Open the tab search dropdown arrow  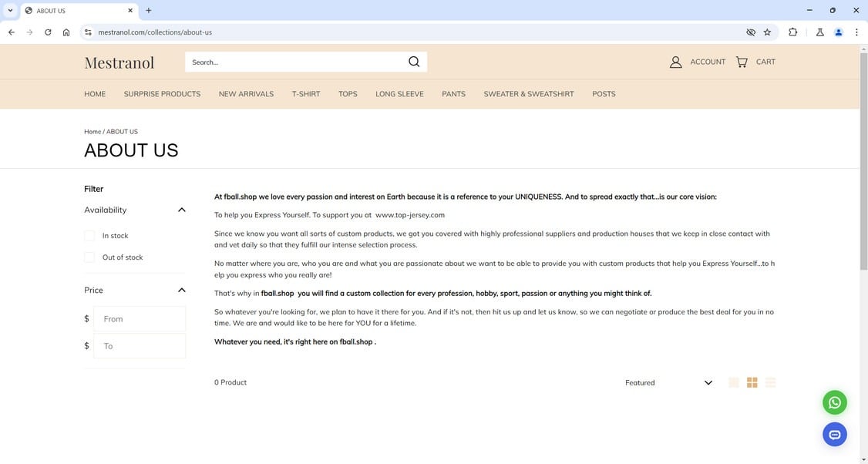tap(10, 11)
